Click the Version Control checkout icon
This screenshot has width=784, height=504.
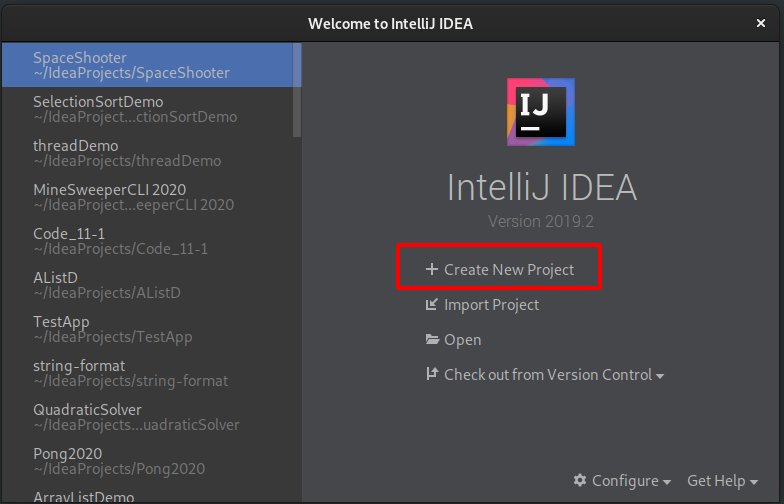[x=432, y=374]
